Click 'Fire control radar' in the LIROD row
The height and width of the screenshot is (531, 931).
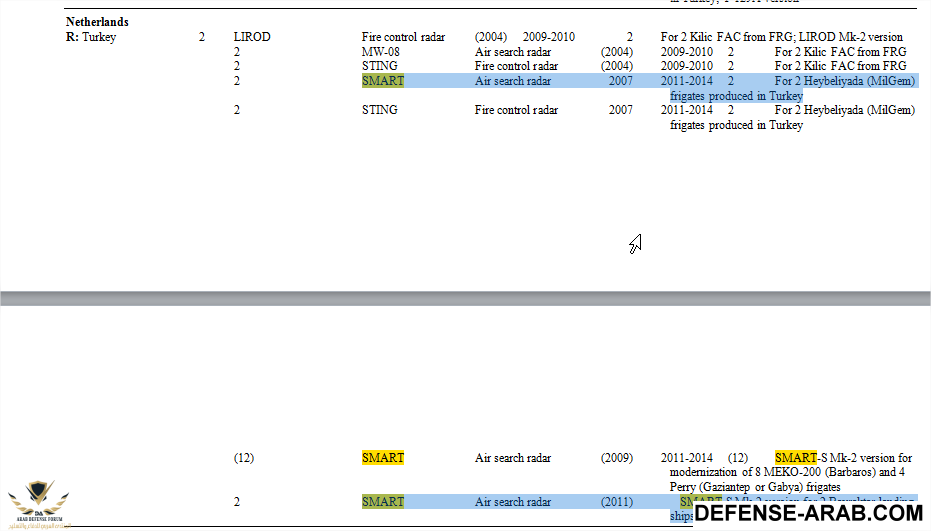[x=403, y=37]
